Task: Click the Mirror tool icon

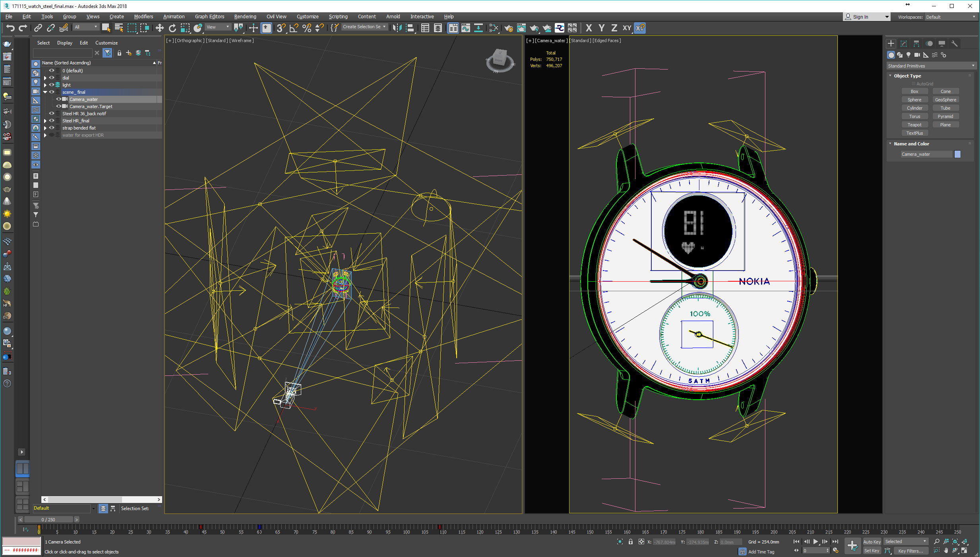Action: (397, 28)
